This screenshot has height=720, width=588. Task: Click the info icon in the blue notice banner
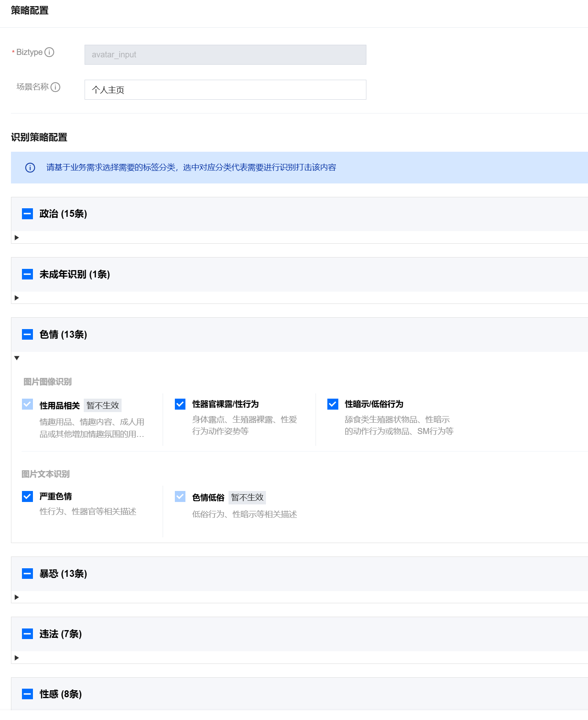coord(30,168)
